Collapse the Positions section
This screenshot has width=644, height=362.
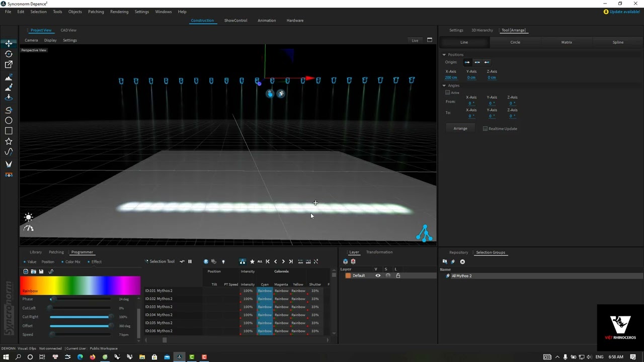[444, 54]
